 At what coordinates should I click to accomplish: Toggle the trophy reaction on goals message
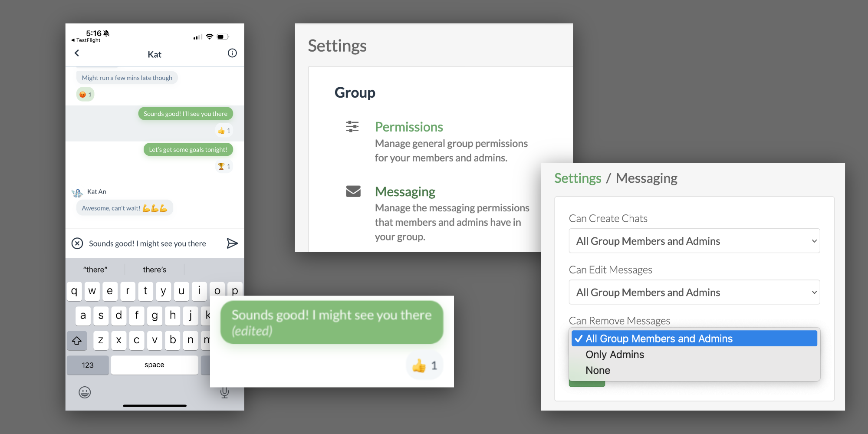tap(224, 166)
